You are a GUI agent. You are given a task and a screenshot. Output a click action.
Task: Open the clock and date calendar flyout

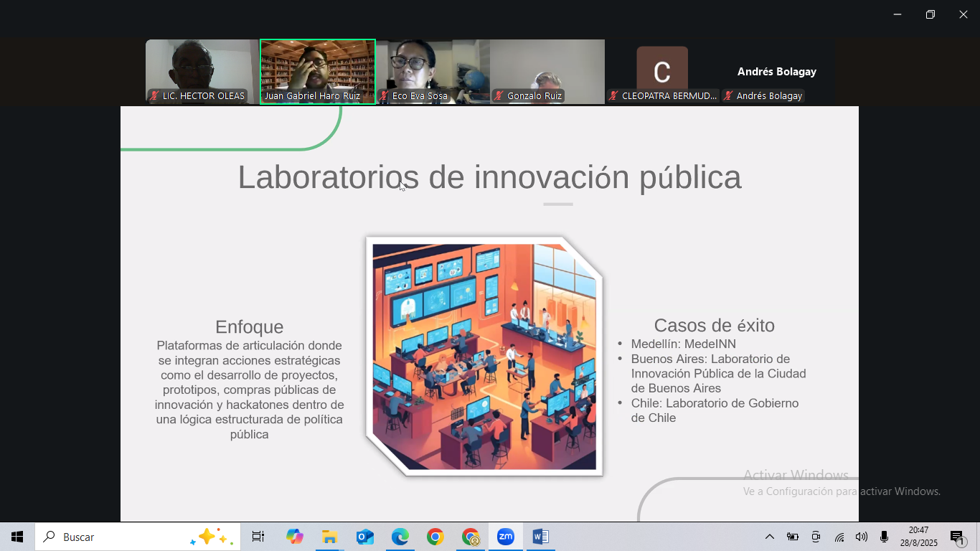[918, 537]
